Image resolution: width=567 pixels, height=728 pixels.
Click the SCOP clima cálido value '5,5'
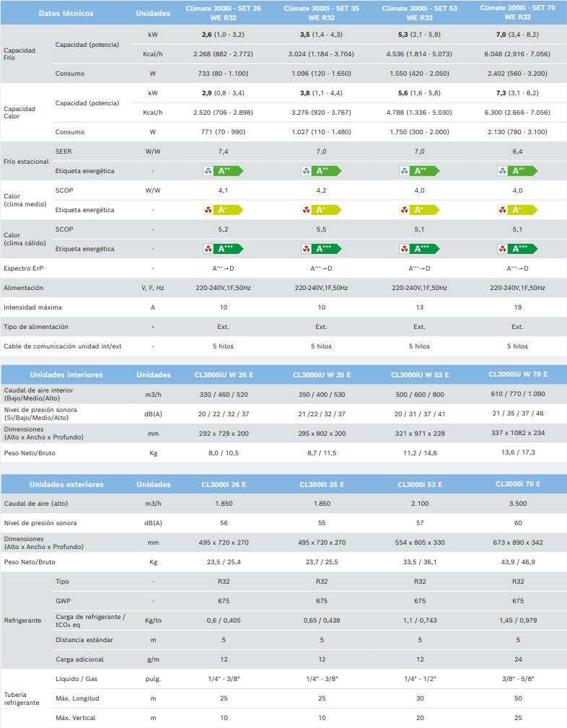[x=321, y=229]
